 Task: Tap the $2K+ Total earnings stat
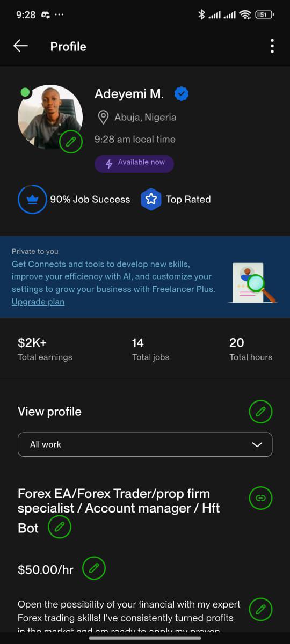tap(45, 349)
